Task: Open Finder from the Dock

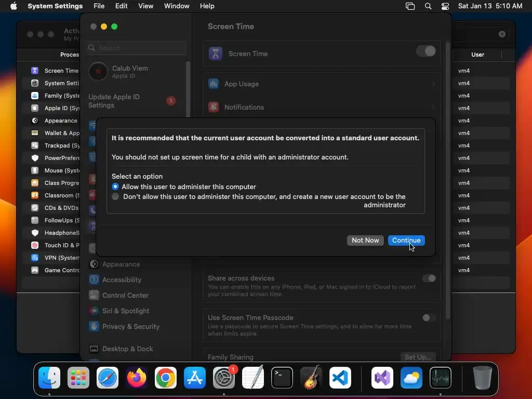Action: (49, 378)
